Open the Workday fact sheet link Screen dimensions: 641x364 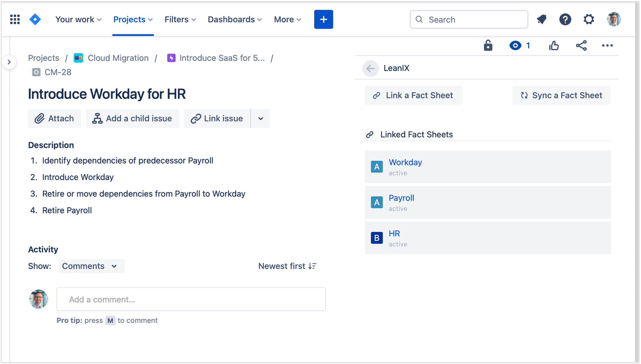point(405,163)
